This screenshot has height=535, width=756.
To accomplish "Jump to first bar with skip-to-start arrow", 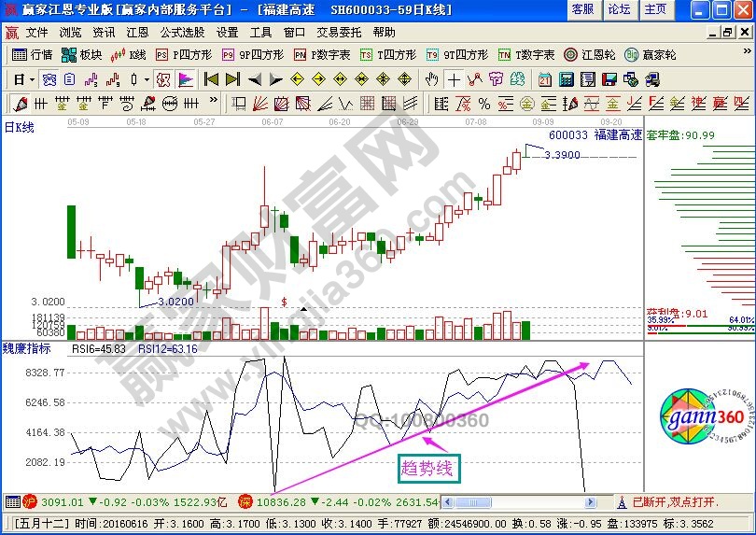I will 211,79.
